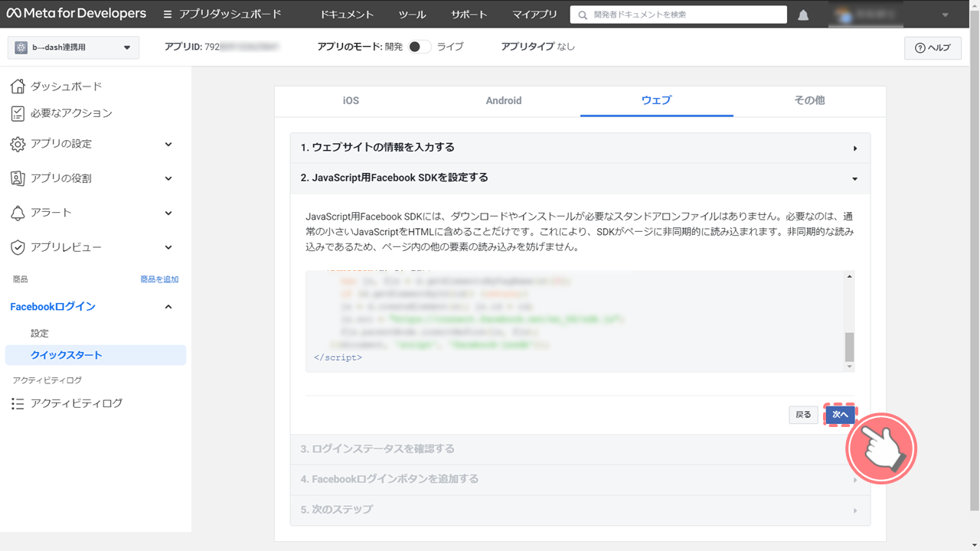Click the アプリの設定 gear icon
This screenshot has height=551, width=980.
(18, 144)
